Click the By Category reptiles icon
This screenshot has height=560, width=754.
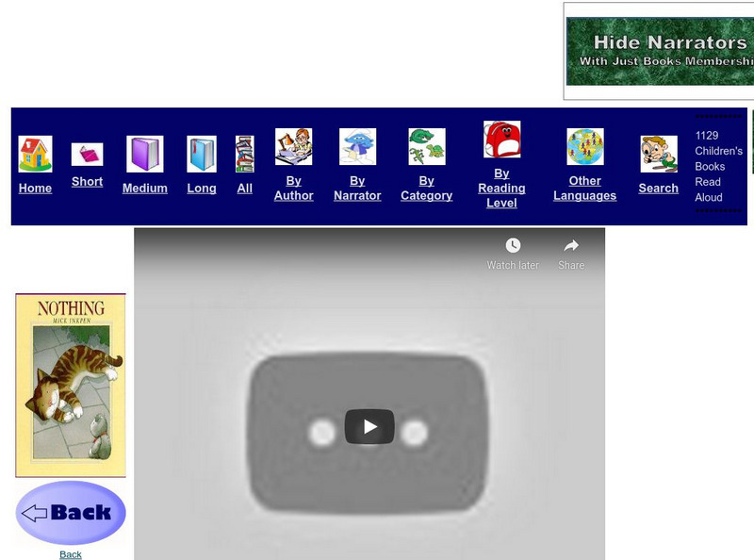tap(427, 147)
